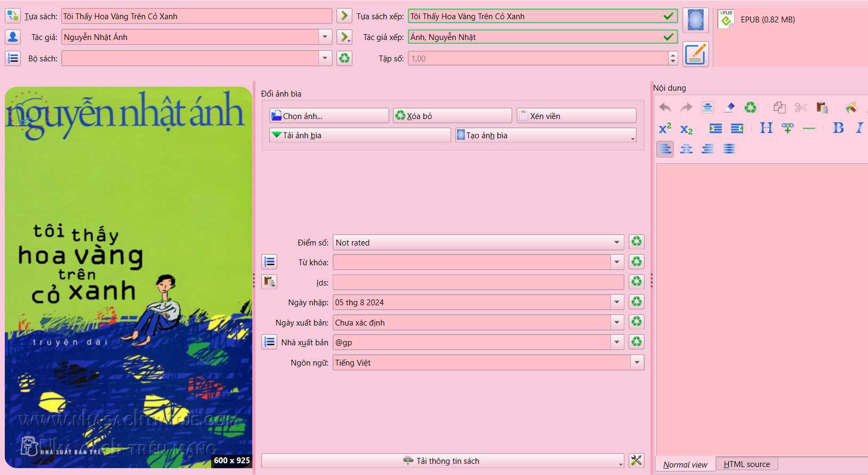
Task: Toggle justified alignment
Action: 729,149
